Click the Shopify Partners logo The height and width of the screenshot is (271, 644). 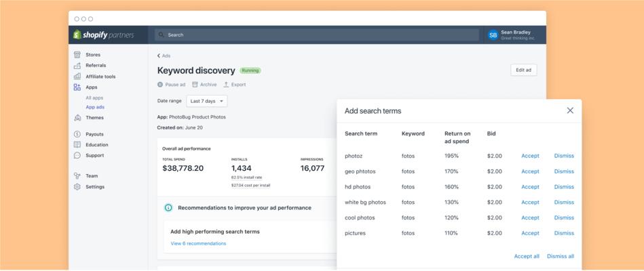tap(104, 35)
